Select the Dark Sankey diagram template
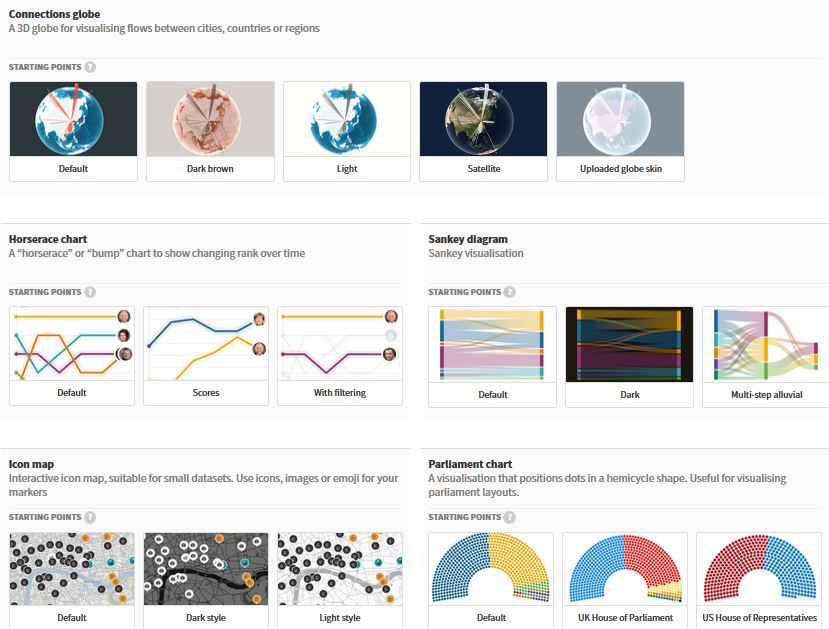829x629 pixels. (629, 356)
